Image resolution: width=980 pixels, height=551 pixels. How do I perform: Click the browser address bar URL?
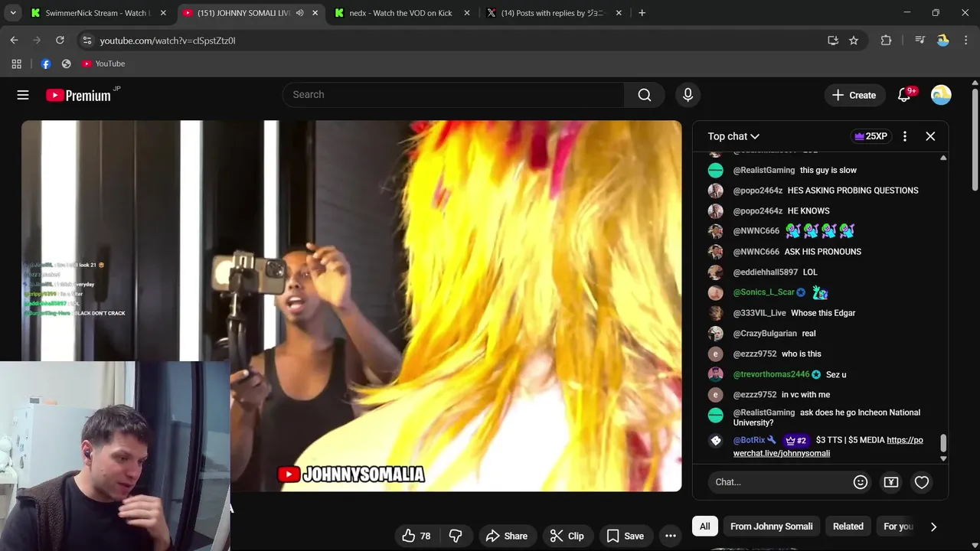[167, 41]
